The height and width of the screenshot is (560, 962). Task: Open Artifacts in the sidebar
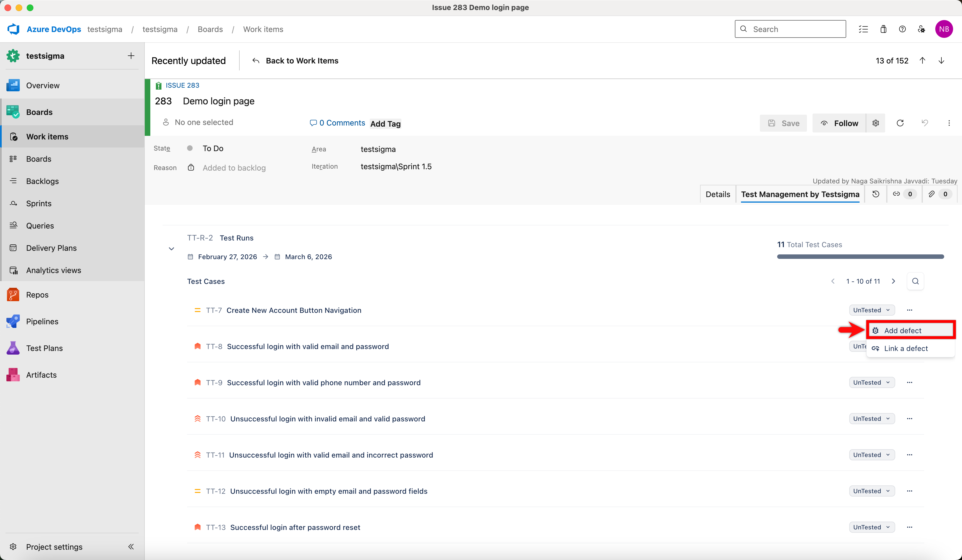click(x=73, y=375)
